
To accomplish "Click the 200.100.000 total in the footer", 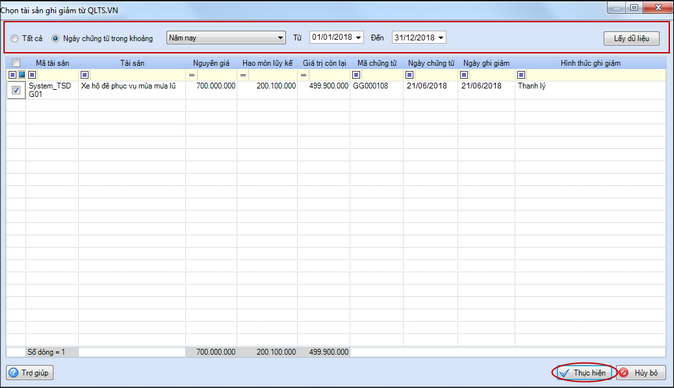I will [x=267, y=352].
